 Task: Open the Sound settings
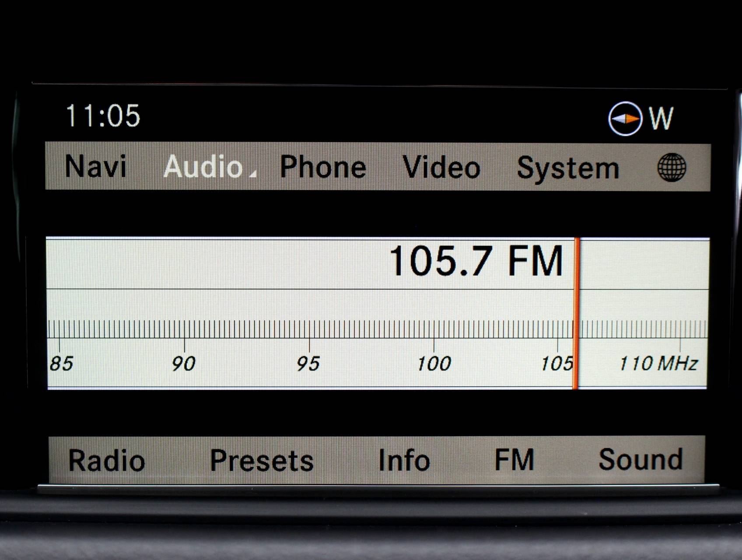641,459
